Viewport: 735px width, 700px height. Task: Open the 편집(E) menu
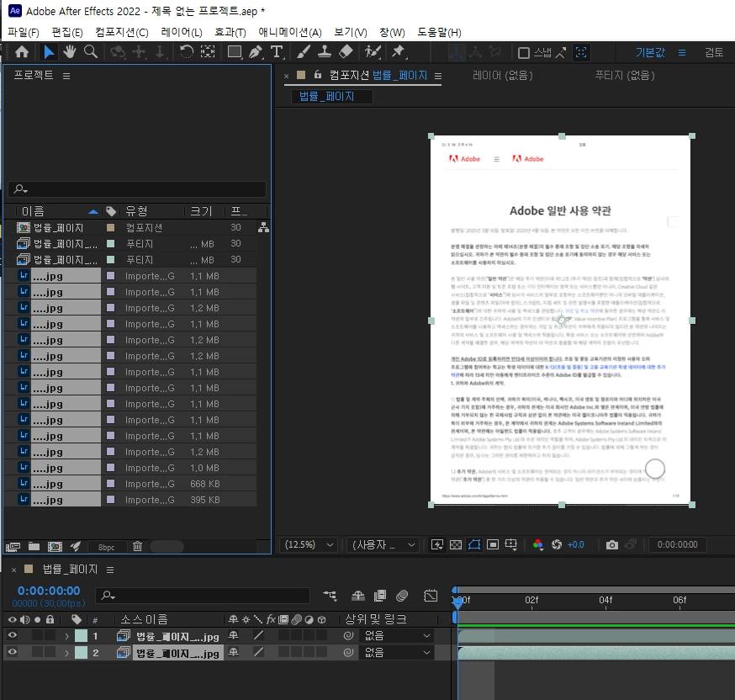click(x=67, y=32)
